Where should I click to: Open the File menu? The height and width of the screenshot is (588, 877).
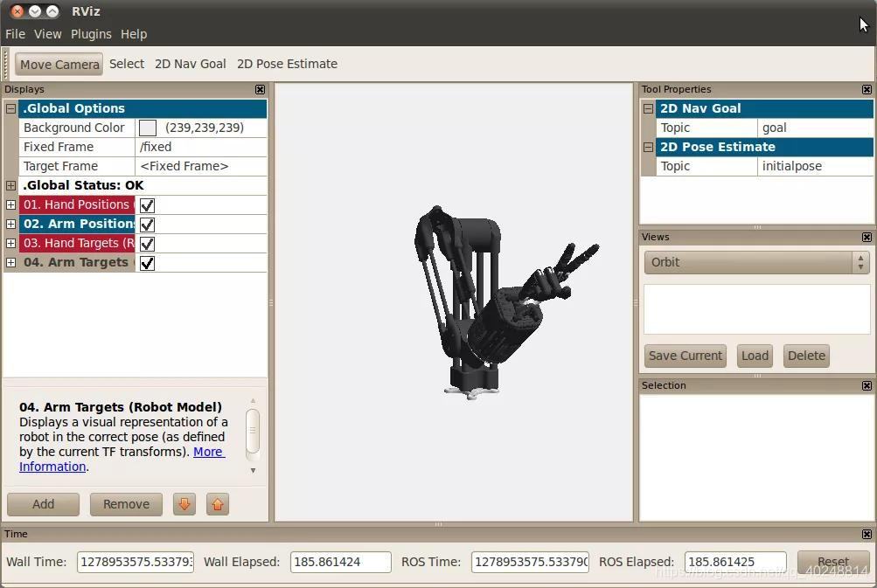coord(15,34)
